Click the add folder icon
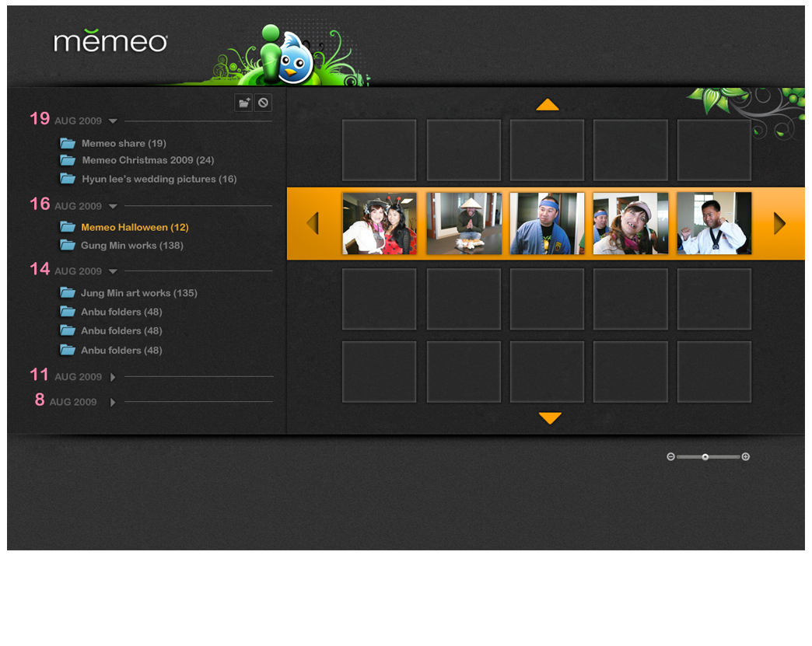The image size is (812, 646). pyautogui.click(x=244, y=103)
